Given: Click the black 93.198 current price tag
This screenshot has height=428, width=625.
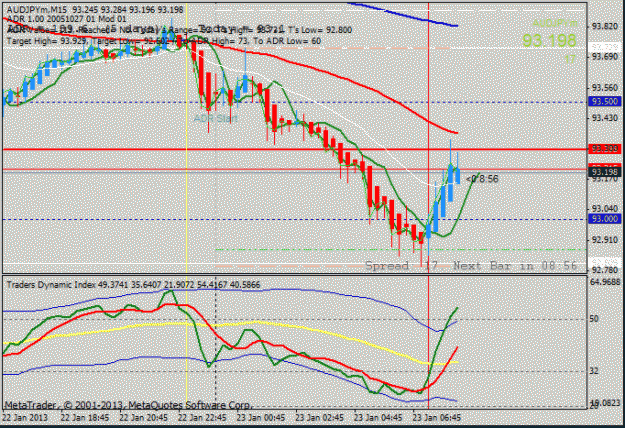Looking at the screenshot, I should 605,172.
